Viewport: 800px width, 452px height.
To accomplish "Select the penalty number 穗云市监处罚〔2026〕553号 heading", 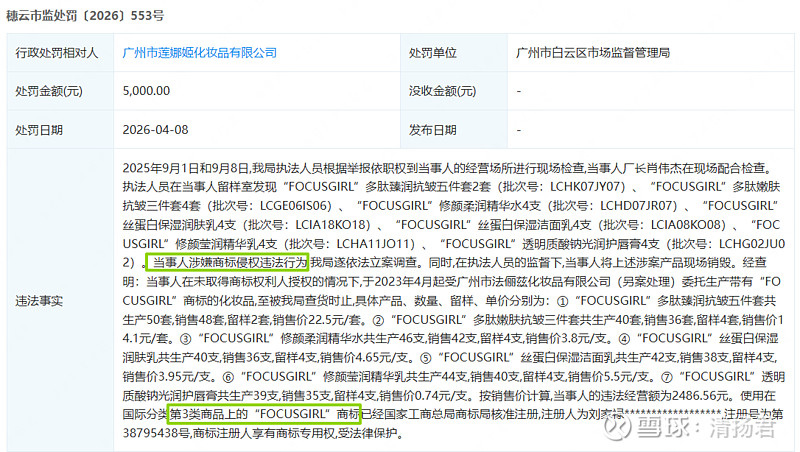I will pos(85,15).
